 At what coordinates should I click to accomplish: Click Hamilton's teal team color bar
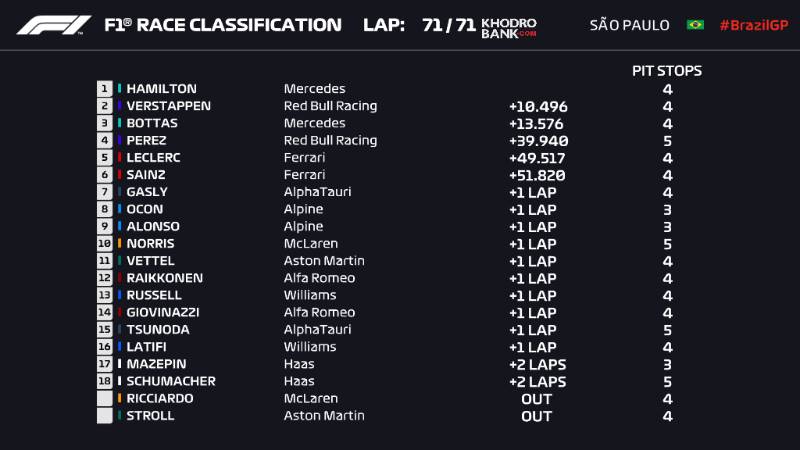click(x=119, y=88)
